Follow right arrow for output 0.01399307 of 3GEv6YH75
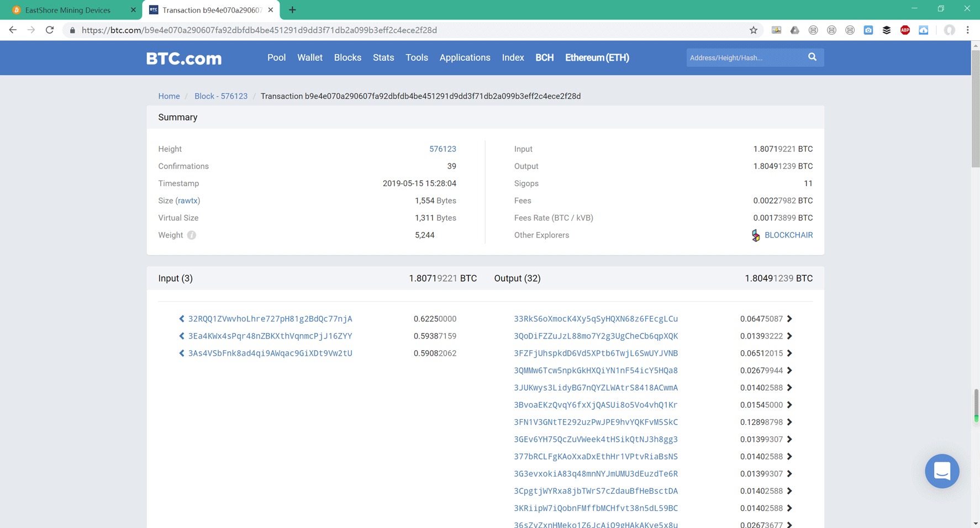 pyautogui.click(x=789, y=439)
